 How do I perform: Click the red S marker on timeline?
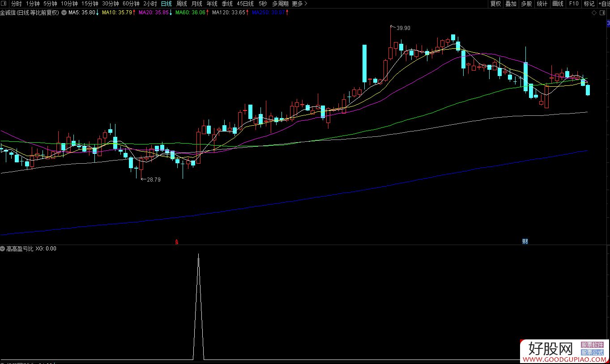click(177, 241)
